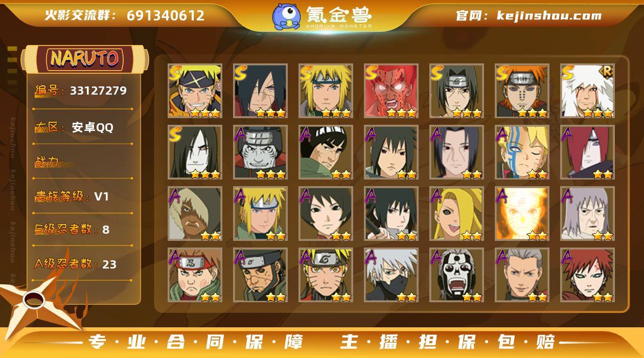This screenshot has height=358, width=644.
Task: Click the Khorium Monster blue mascot logo
Action: 286,16
